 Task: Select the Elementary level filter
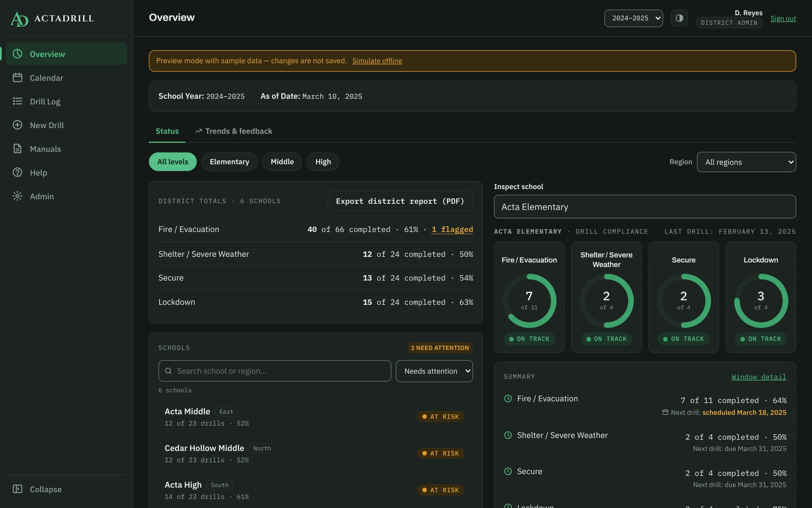[x=230, y=162]
